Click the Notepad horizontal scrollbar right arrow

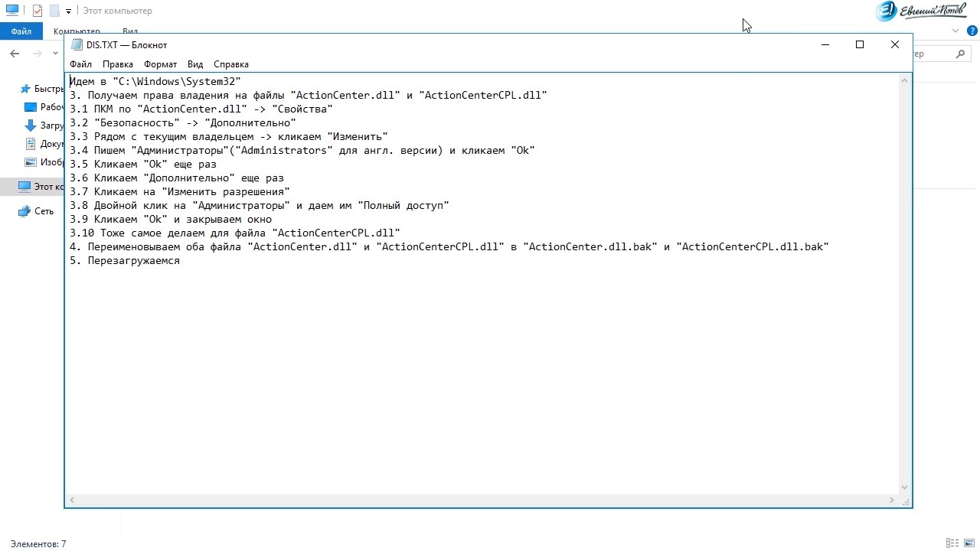click(x=893, y=500)
